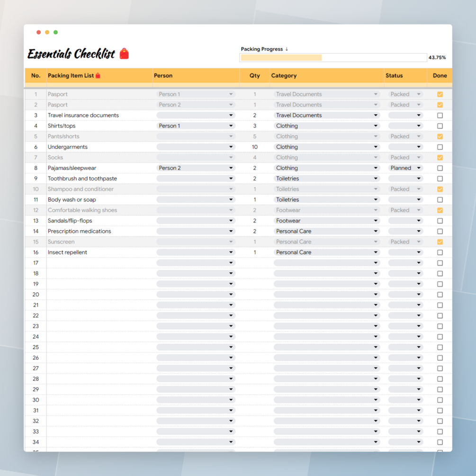The width and height of the screenshot is (476, 476).
Task: Open the Person dropdown in row 20
Action: [x=196, y=295]
